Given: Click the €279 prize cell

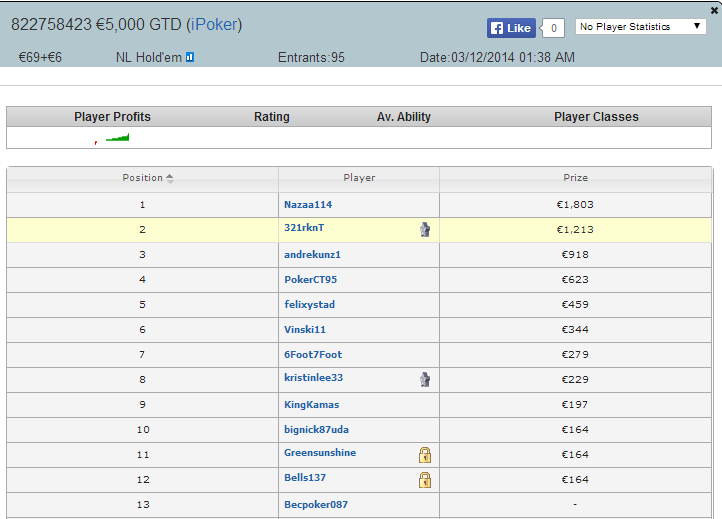Looking at the screenshot, I should (575, 355).
